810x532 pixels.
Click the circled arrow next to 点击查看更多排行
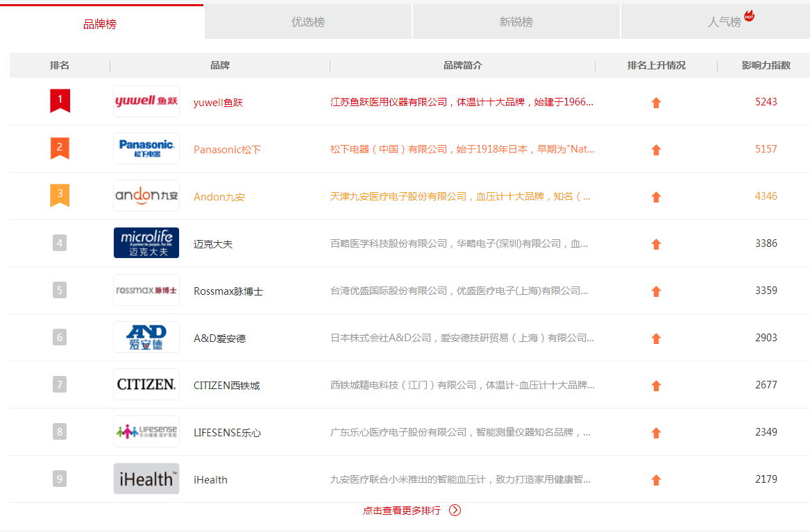pos(455,510)
